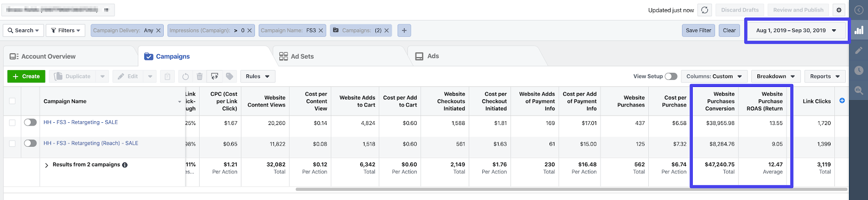Collapse the right sidebar with the arrow icon
The width and height of the screenshot is (868, 200).
coord(859,10)
